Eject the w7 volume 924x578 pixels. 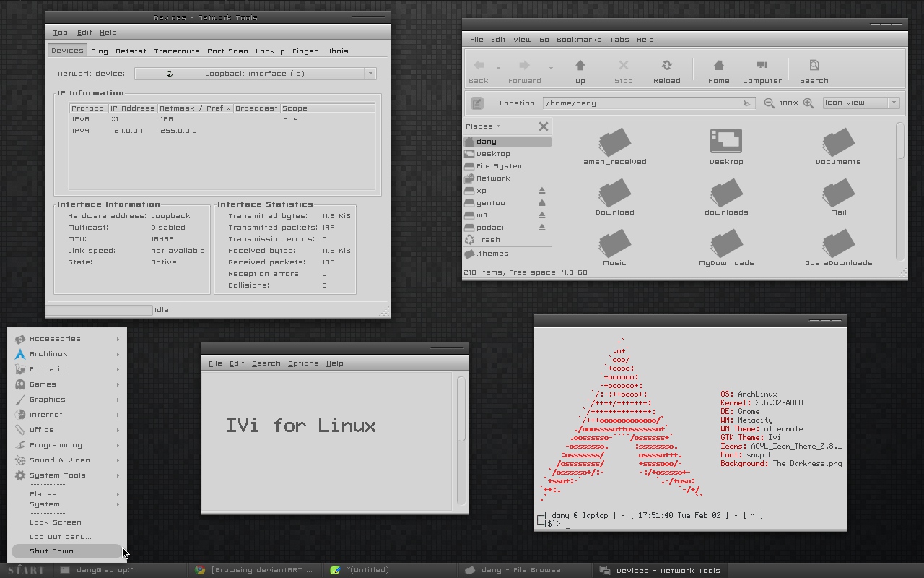click(x=541, y=215)
